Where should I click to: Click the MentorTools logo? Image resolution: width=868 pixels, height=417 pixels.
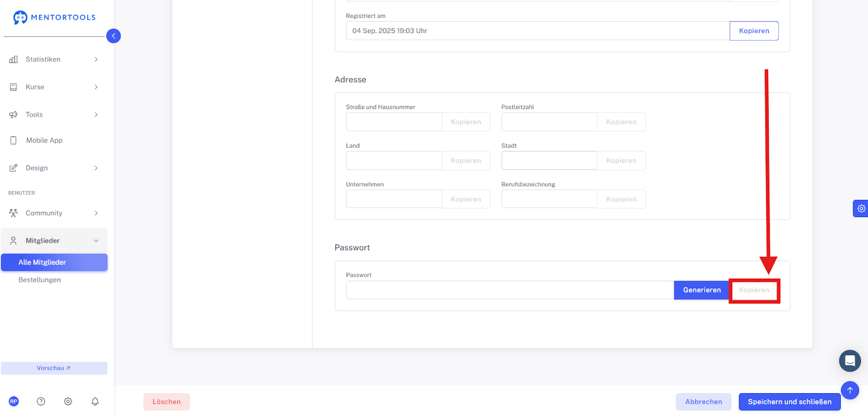click(x=54, y=17)
